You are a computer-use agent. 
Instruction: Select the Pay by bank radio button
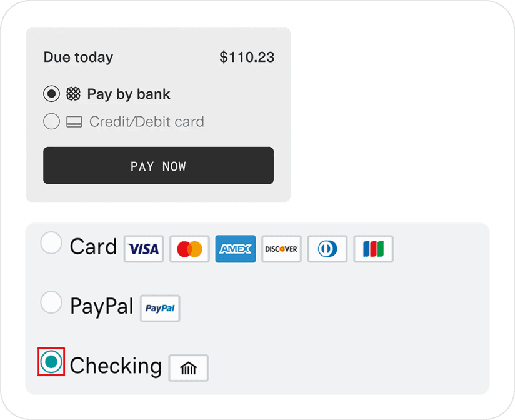[x=52, y=94]
